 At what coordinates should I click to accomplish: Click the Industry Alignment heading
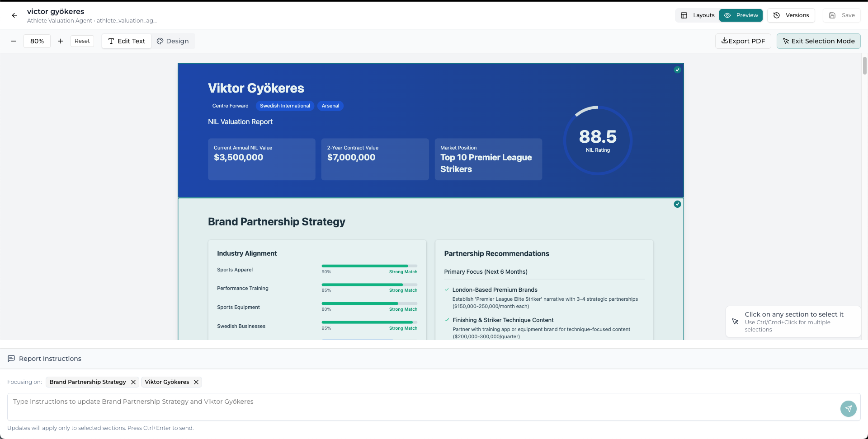247,253
